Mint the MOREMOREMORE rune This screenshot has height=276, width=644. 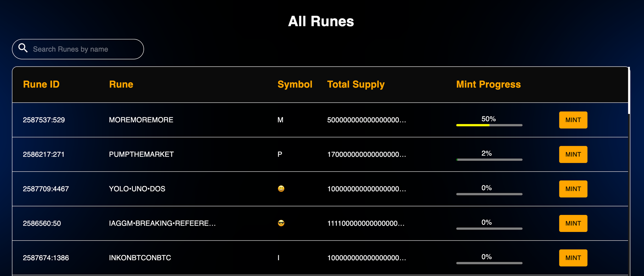coord(573,120)
